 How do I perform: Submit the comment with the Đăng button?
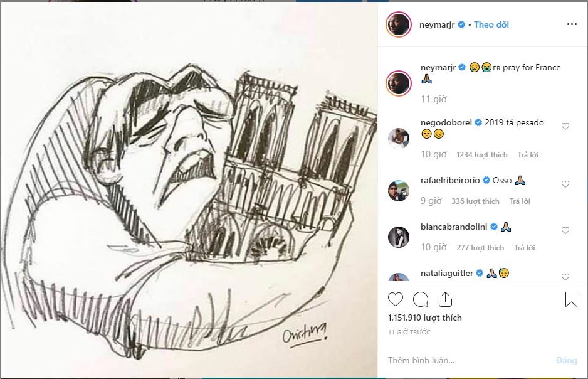(566, 361)
